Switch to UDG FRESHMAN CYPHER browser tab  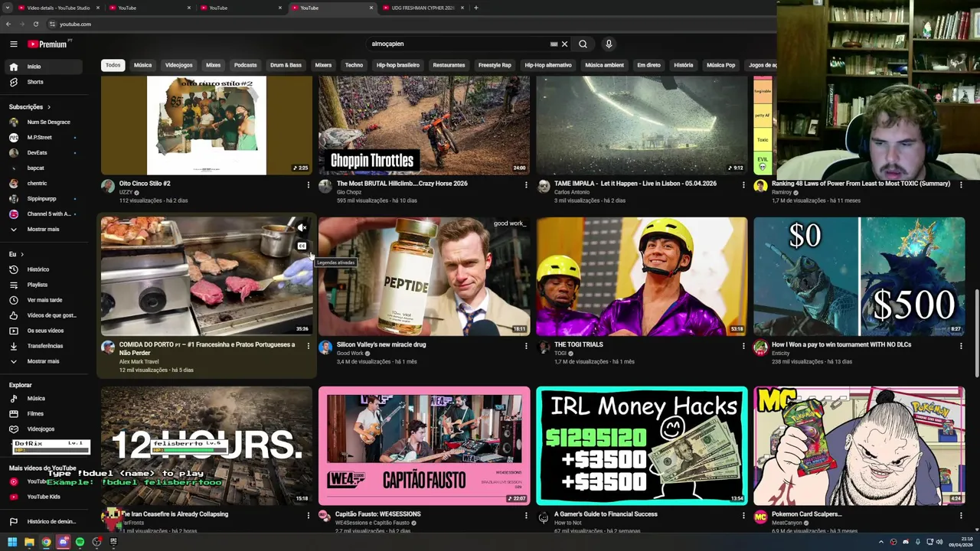point(424,8)
